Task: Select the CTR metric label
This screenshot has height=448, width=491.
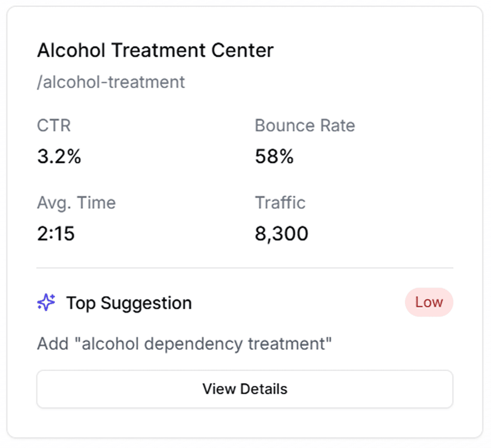Action: pos(54,126)
